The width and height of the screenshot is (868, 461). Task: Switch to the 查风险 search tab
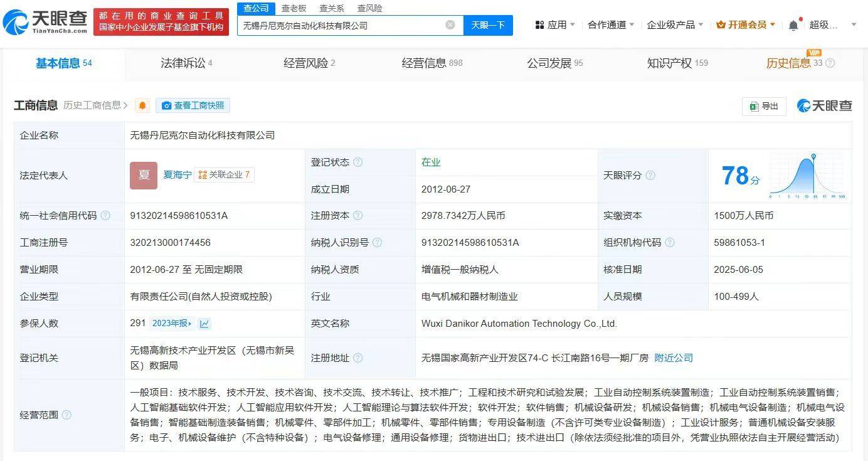[369, 8]
